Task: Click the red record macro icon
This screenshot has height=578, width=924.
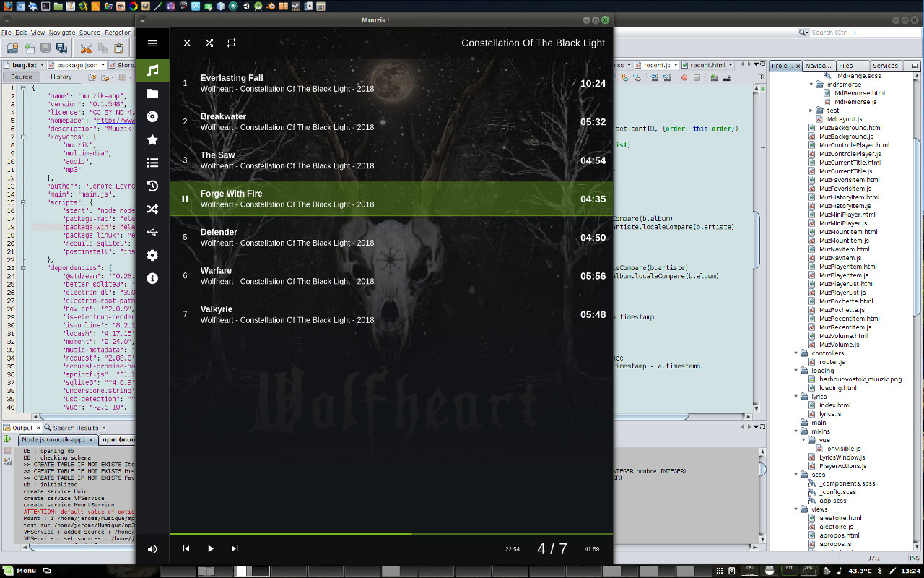Action: pos(684,77)
